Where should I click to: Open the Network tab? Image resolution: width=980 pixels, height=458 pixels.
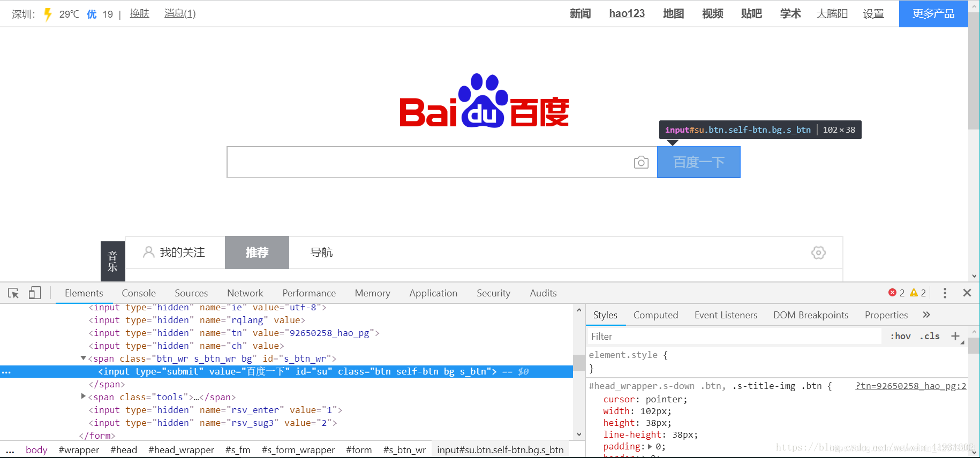[x=245, y=293]
